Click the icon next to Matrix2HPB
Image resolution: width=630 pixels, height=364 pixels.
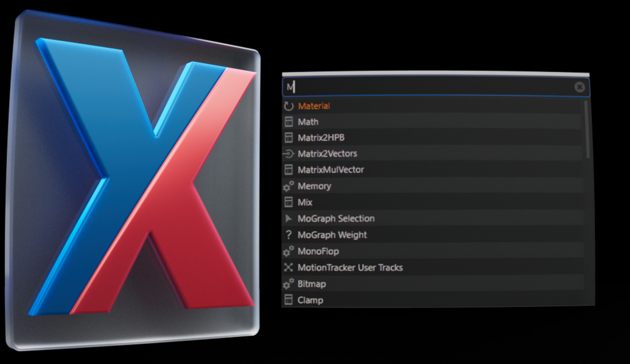(x=288, y=138)
